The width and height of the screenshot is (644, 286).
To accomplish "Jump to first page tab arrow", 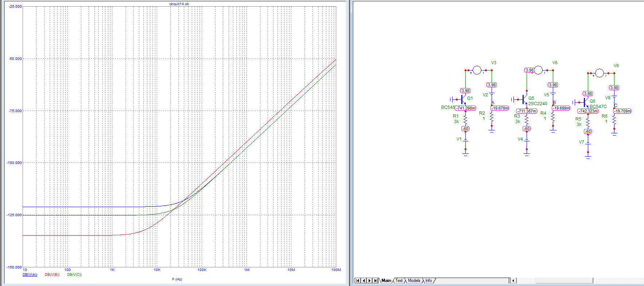I will click(358, 281).
